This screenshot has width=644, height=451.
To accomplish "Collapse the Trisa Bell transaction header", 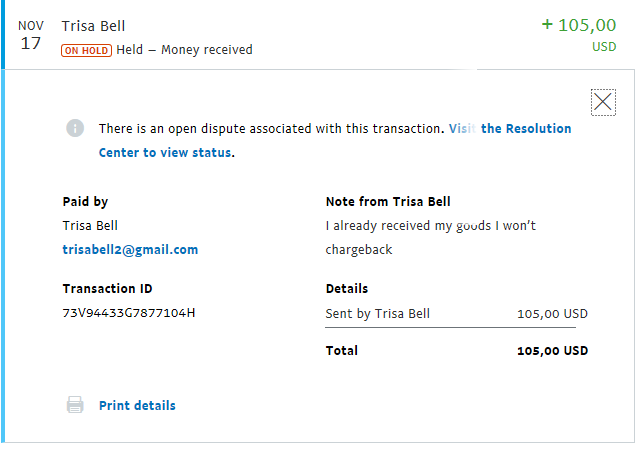I will [x=317, y=35].
